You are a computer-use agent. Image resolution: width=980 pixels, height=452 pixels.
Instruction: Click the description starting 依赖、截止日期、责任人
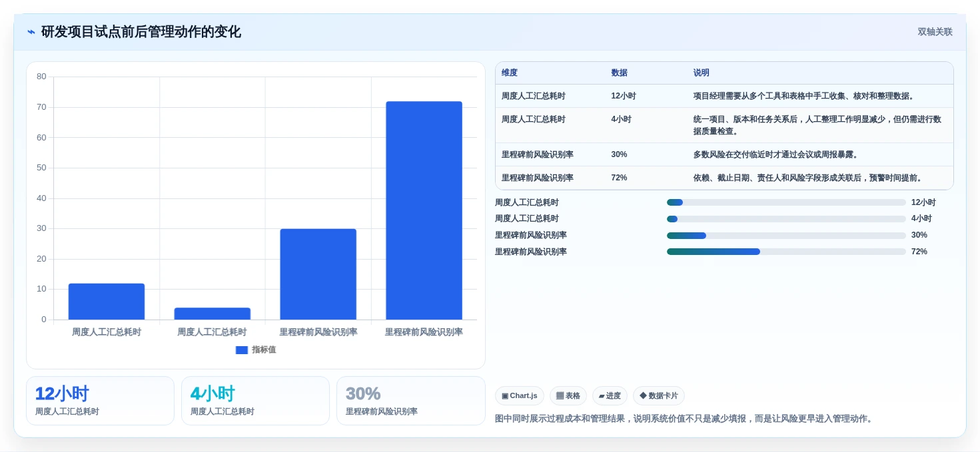pos(809,178)
